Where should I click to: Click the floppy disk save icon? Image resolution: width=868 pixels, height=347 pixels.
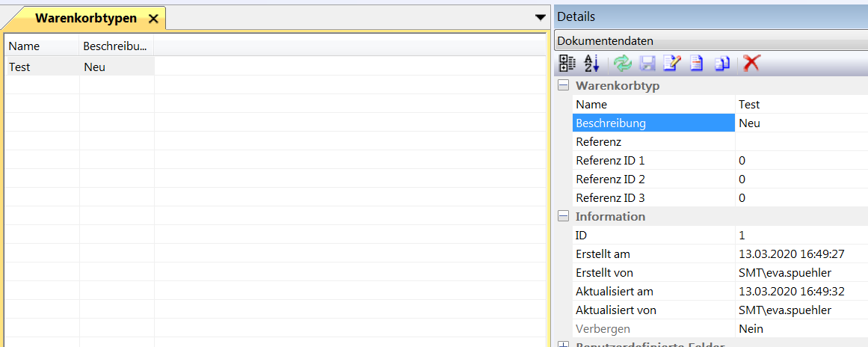click(x=647, y=64)
